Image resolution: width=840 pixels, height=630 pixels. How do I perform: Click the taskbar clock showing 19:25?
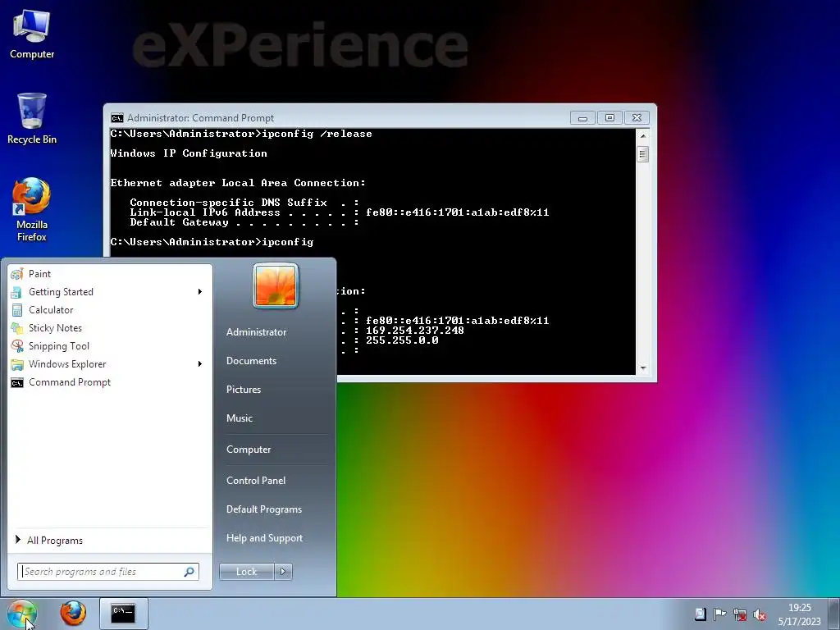coord(799,614)
